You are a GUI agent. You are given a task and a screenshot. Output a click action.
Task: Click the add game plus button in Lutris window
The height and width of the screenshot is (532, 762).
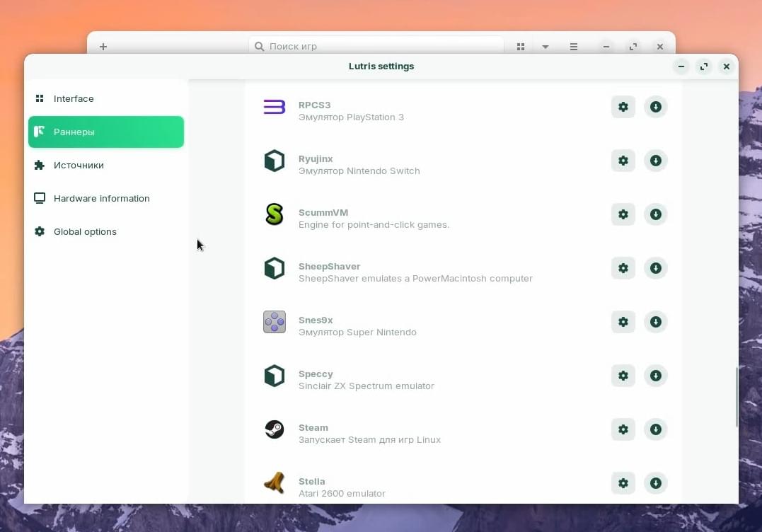[103, 47]
